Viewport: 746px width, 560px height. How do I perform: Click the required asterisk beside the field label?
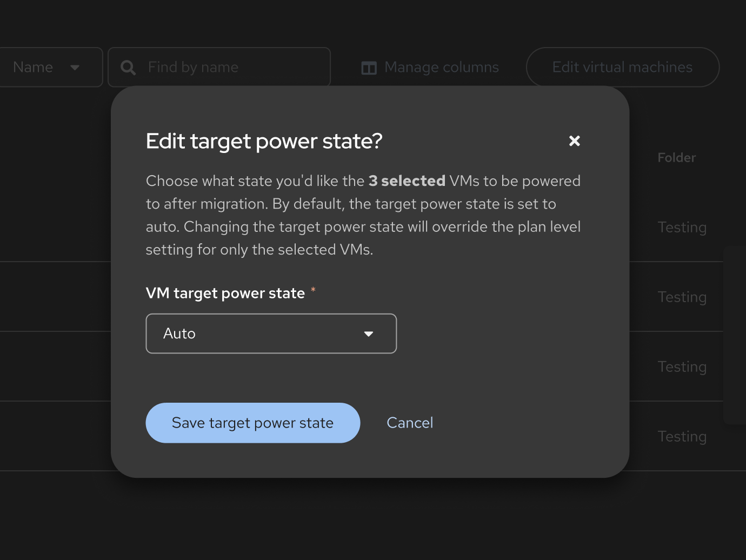313,291
